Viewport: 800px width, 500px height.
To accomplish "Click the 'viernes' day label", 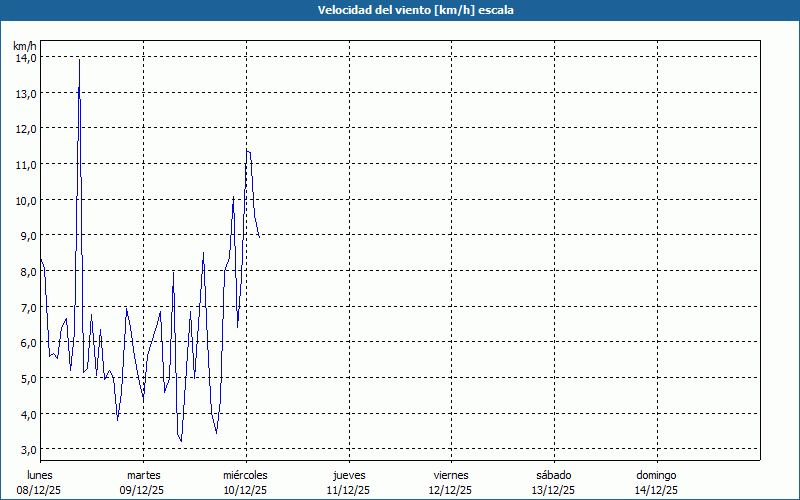I will pos(451,475).
